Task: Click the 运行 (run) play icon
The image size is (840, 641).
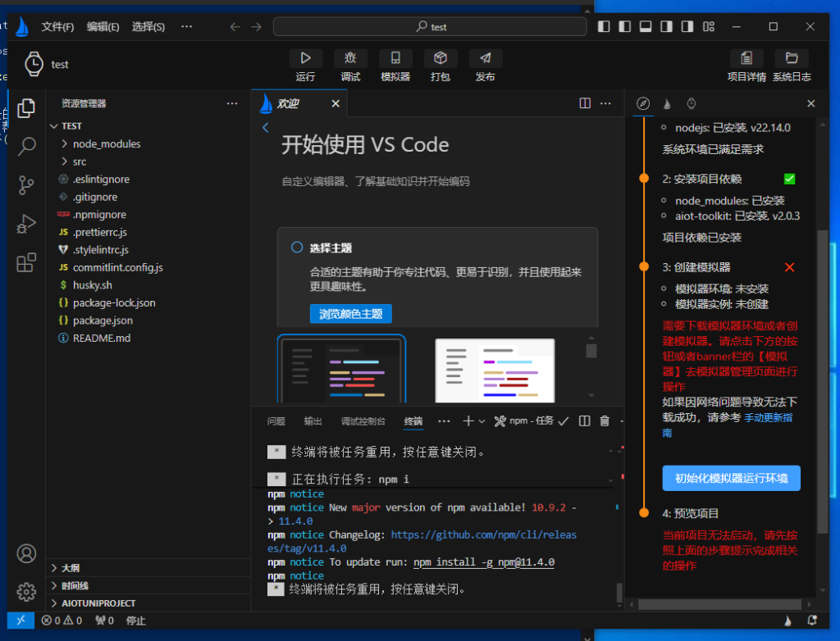Action: point(305,58)
